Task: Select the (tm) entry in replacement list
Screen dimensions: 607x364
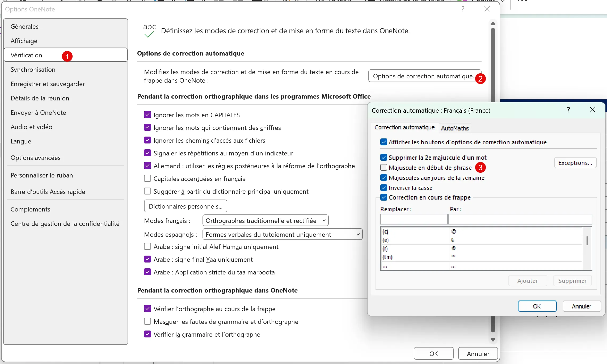Action: (x=387, y=257)
